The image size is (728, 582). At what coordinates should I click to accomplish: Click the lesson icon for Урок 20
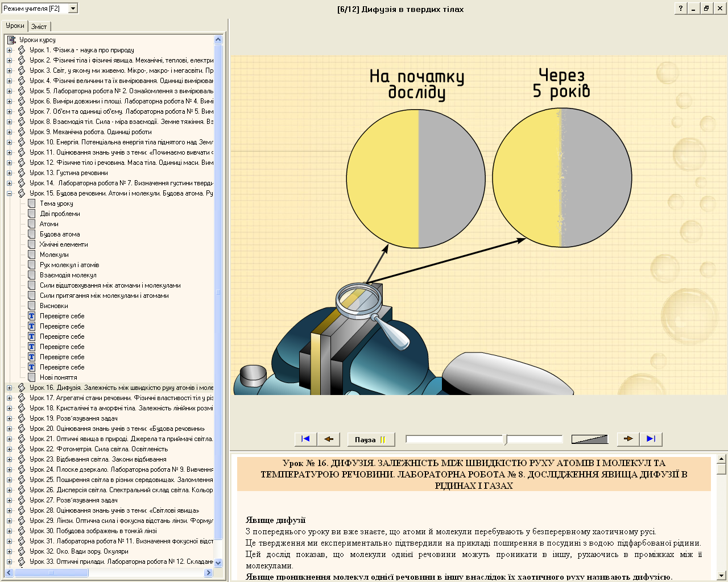[22, 429]
